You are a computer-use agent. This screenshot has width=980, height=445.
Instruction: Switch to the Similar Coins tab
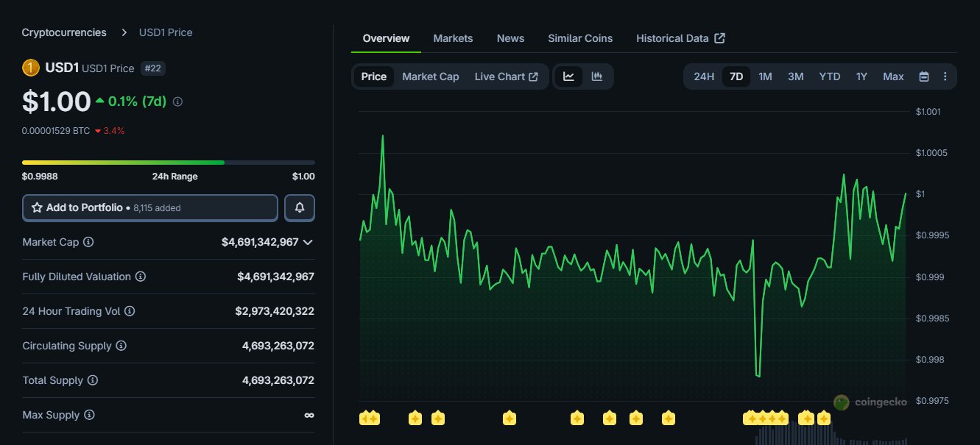click(579, 38)
